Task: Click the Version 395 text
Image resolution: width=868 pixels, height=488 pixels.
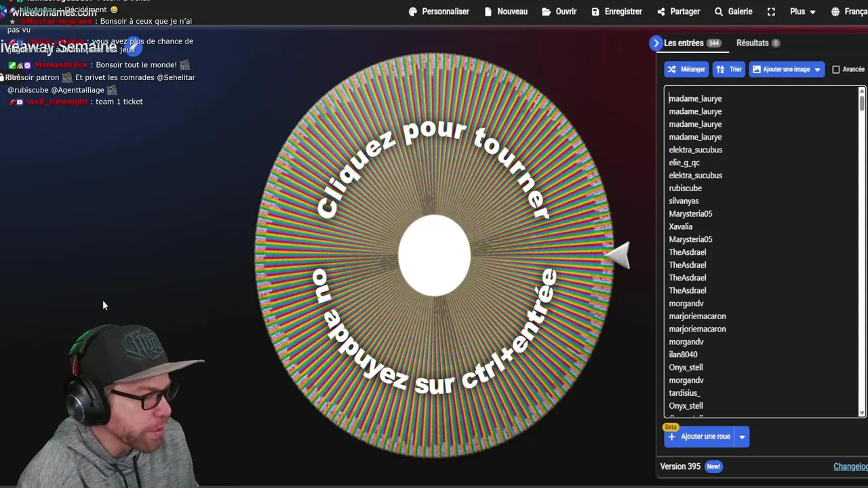Action: (680, 466)
